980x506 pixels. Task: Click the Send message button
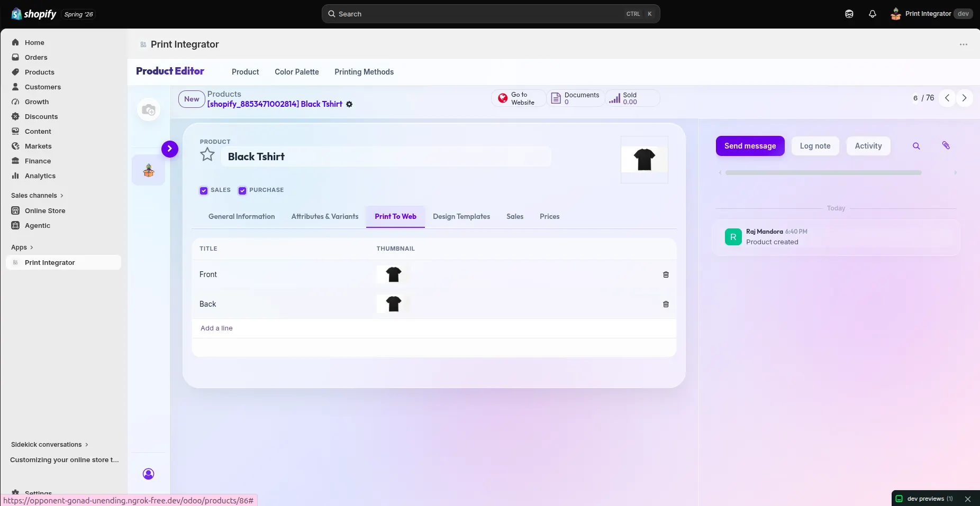coord(750,146)
